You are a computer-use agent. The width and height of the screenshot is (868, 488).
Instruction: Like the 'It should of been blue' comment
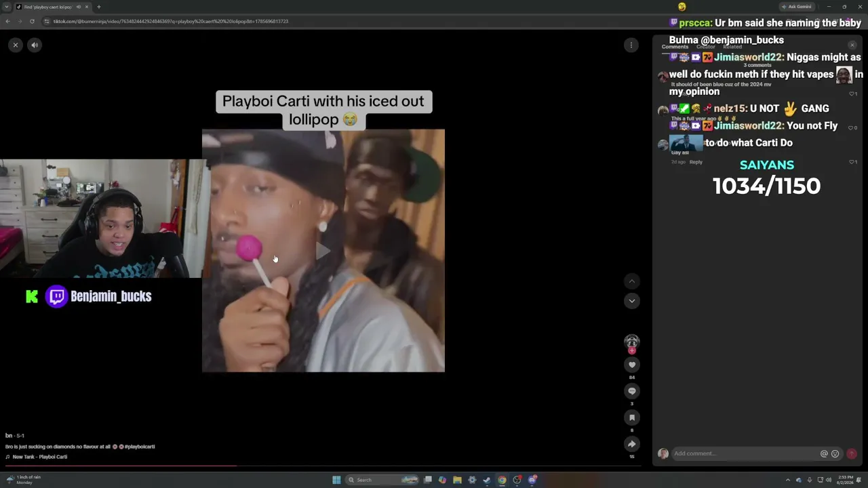(x=853, y=94)
